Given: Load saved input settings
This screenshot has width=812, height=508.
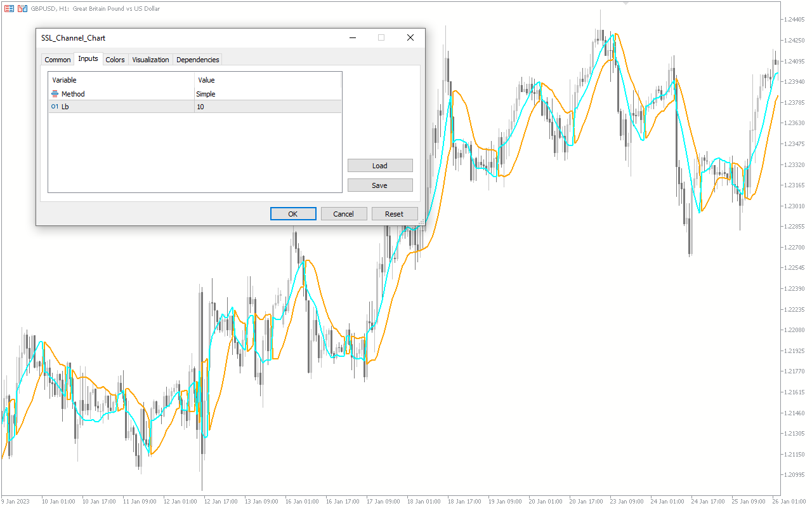Looking at the screenshot, I should (380, 166).
